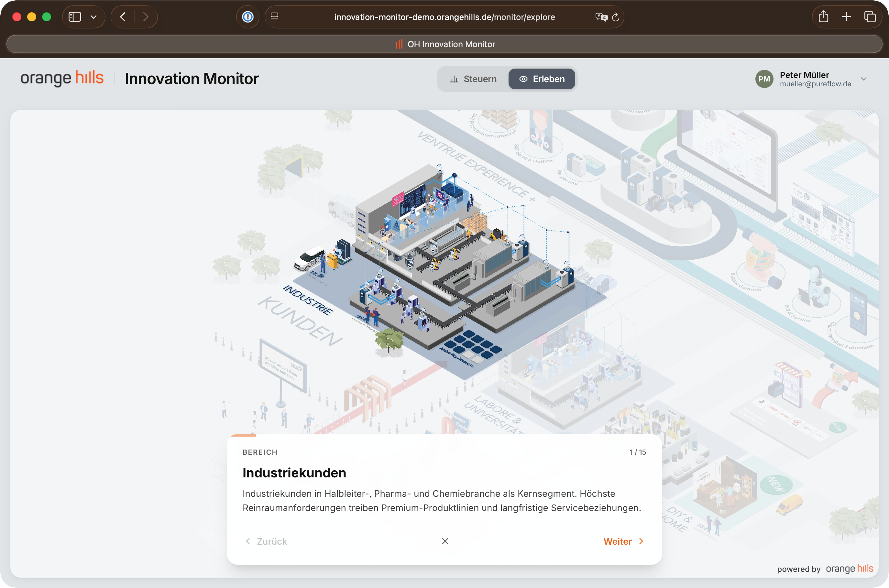The height and width of the screenshot is (588, 889).
Task: Reload the page
Action: 616,17
